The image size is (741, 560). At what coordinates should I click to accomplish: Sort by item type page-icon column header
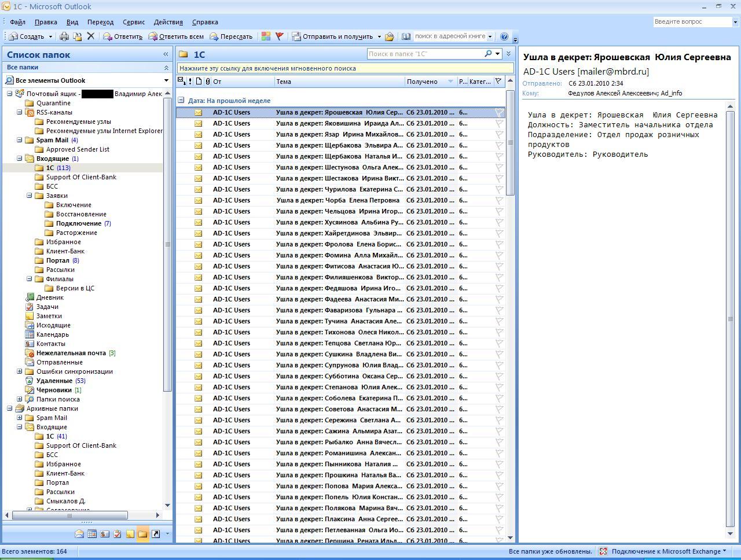[199, 82]
